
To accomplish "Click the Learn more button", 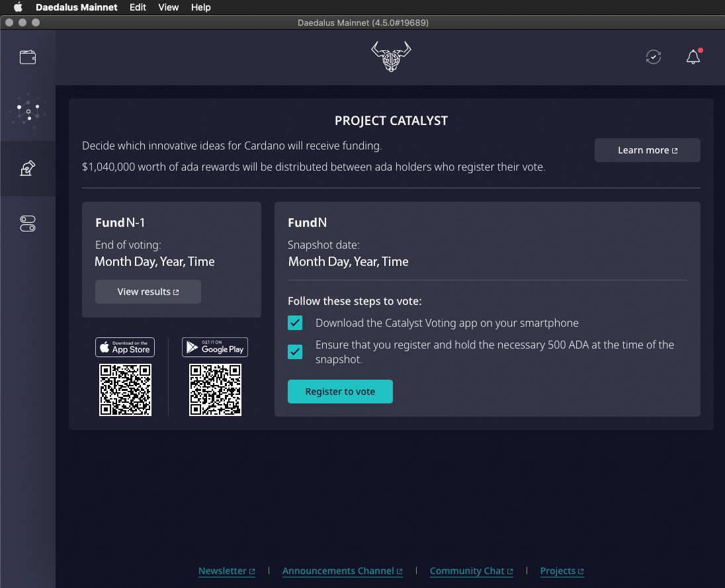I will (647, 150).
